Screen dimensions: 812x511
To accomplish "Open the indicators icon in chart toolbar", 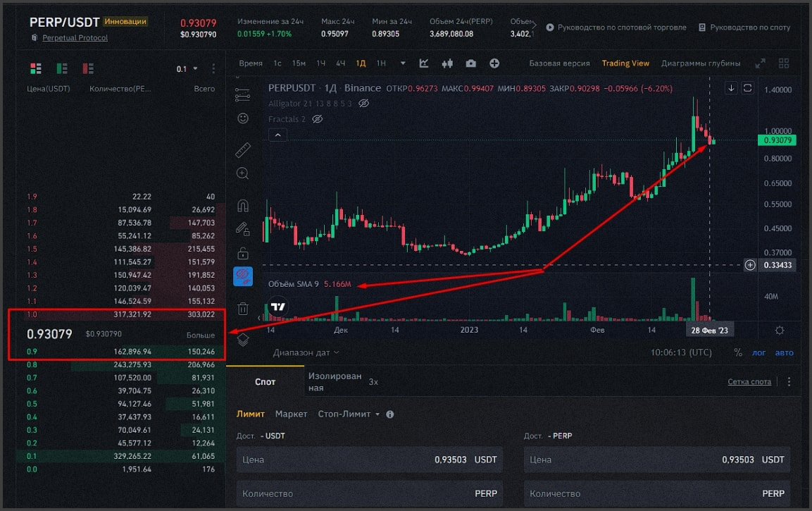I will 424,63.
